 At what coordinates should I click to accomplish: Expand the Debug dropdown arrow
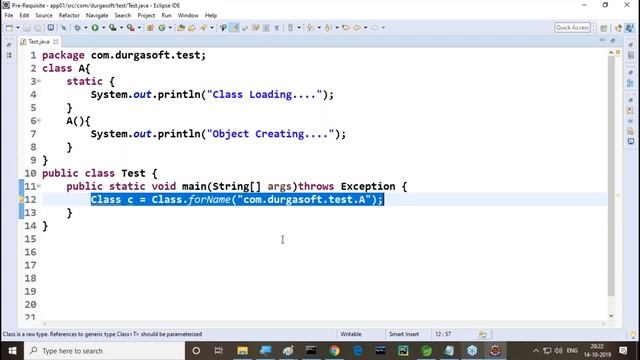tap(86, 28)
